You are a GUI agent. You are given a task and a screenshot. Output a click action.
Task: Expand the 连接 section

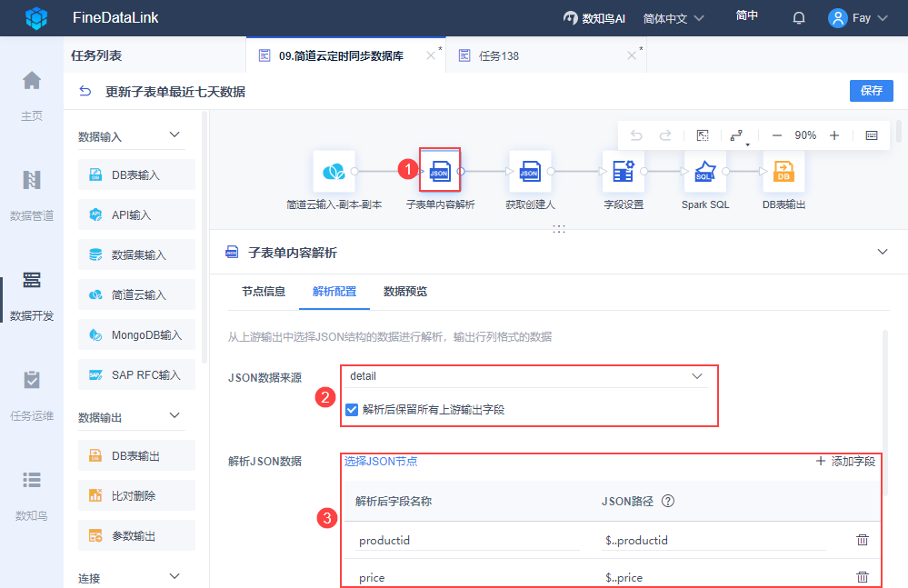pyautogui.click(x=175, y=576)
